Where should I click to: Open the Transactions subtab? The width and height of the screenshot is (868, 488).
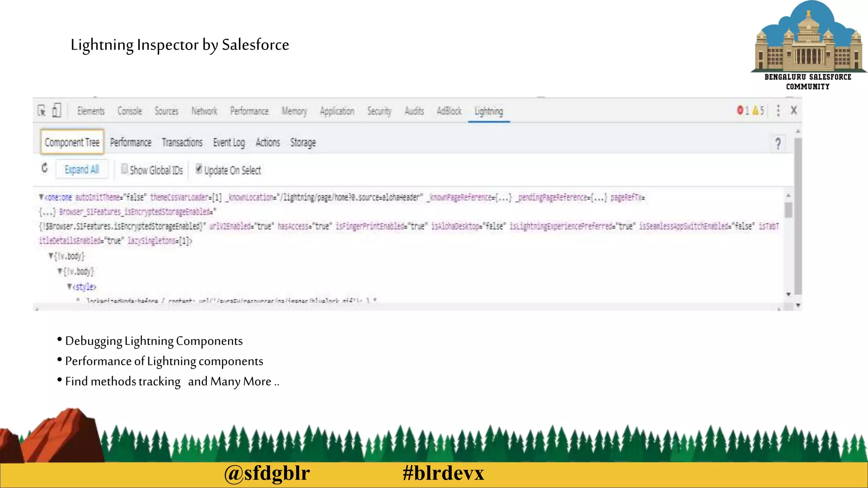point(182,142)
